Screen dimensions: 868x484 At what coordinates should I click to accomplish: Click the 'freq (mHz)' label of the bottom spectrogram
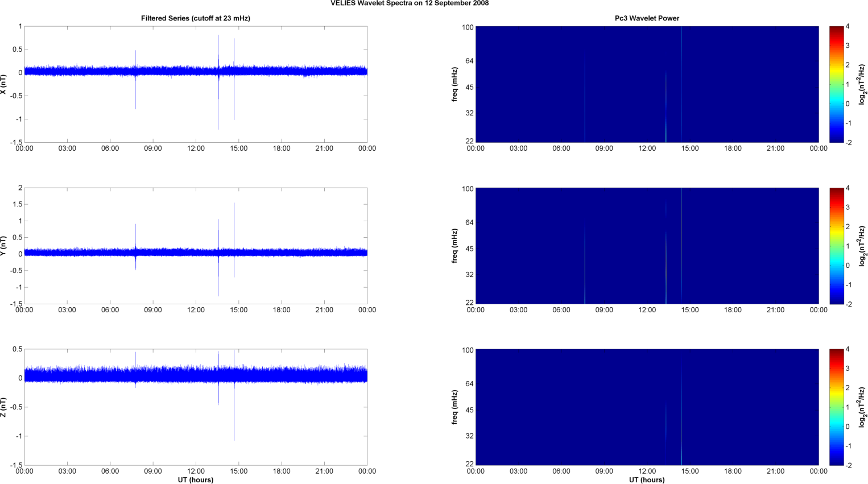(x=455, y=407)
